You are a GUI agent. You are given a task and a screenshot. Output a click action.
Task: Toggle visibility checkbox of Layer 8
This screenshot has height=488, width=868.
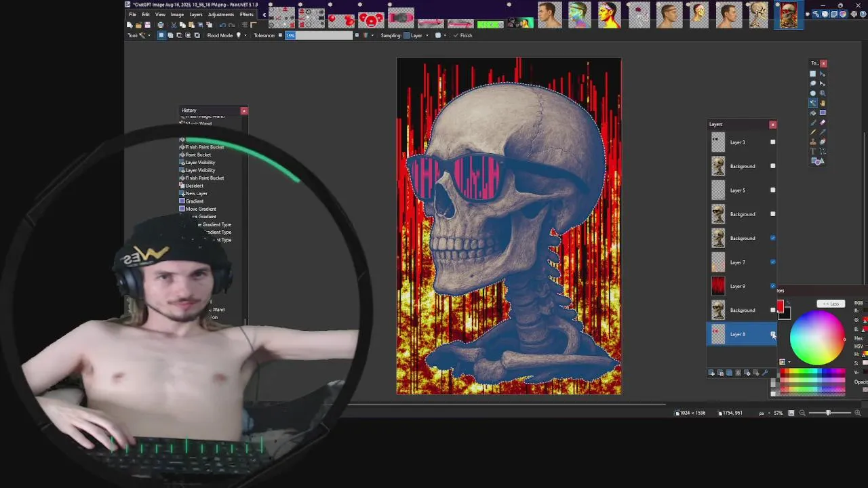click(773, 334)
